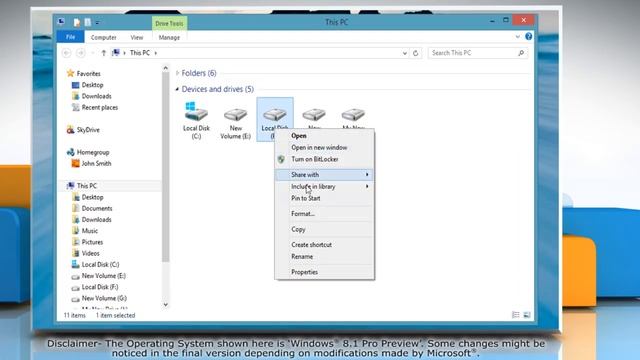Select John Smith under Homegroup

96,163
